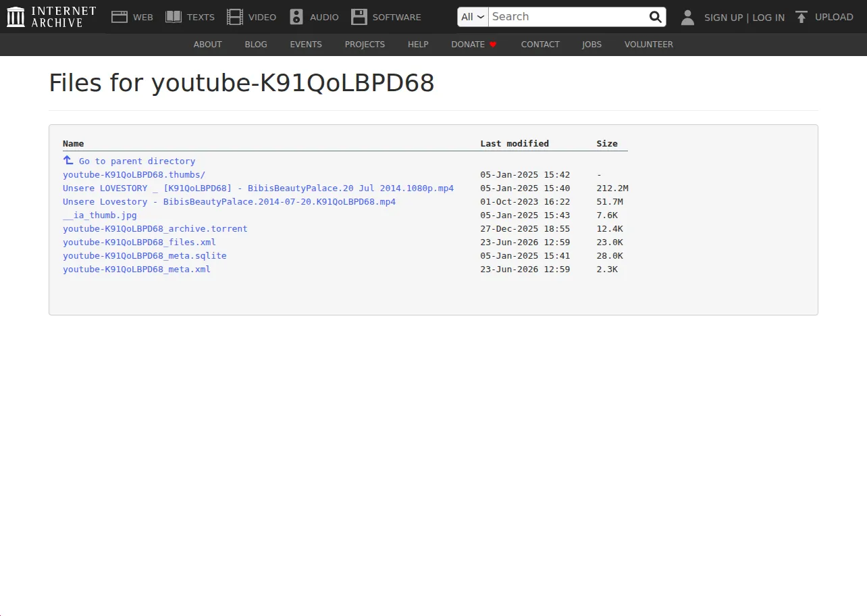
Task: Open the PROJECTS menu item
Action: (x=365, y=45)
